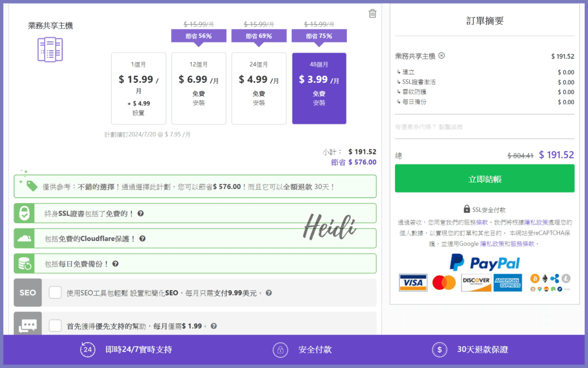Viewport: 588px width, 368px height.
Task: Click the renewal note 計劃續訂2024/7/20
Action: (x=148, y=135)
